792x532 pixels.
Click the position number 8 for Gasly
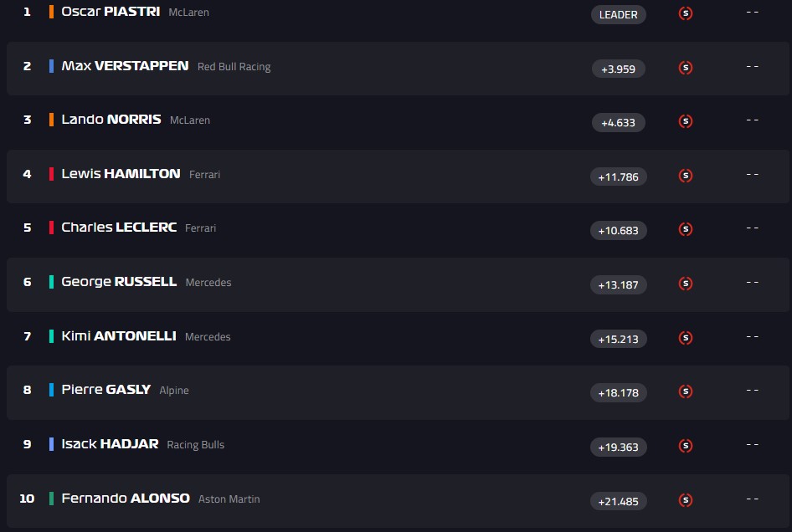point(27,390)
